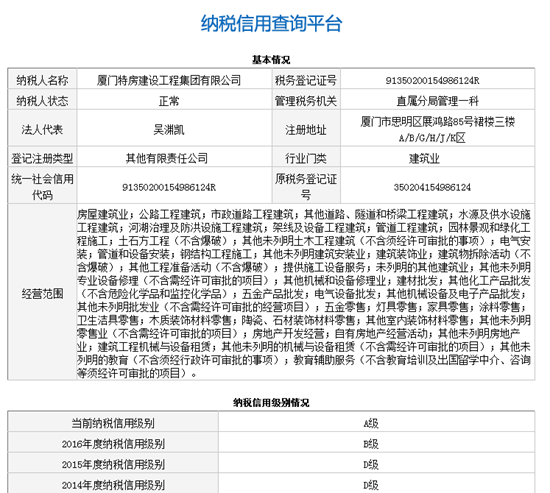Click the current credit level A级
This screenshot has height=493, width=550.
pos(371,424)
